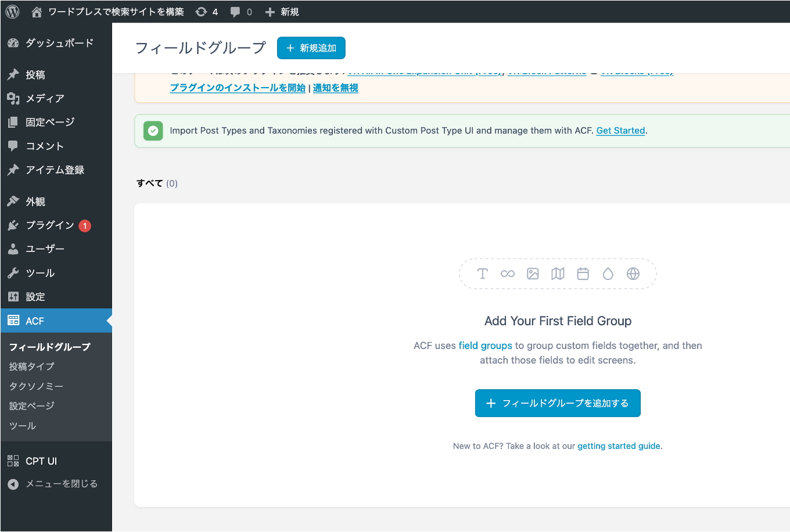Select タクソノミー submenu item

36,386
